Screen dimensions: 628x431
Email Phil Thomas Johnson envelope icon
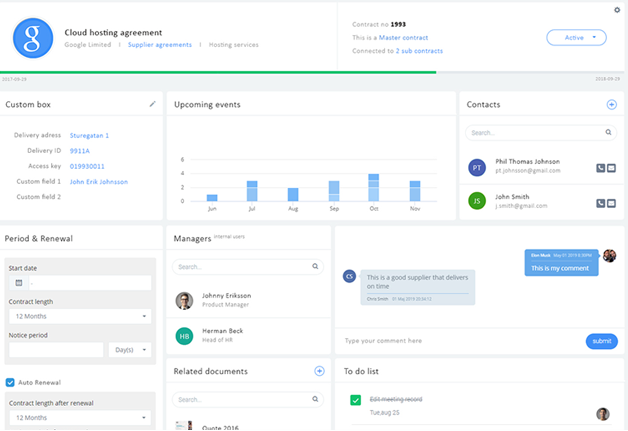tap(611, 168)
